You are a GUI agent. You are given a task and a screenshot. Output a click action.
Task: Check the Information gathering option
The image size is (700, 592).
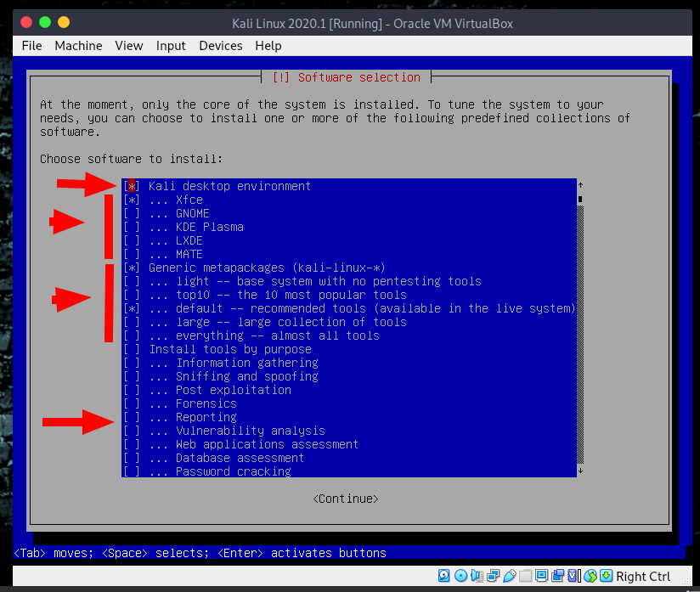click(x=131, y=363)
